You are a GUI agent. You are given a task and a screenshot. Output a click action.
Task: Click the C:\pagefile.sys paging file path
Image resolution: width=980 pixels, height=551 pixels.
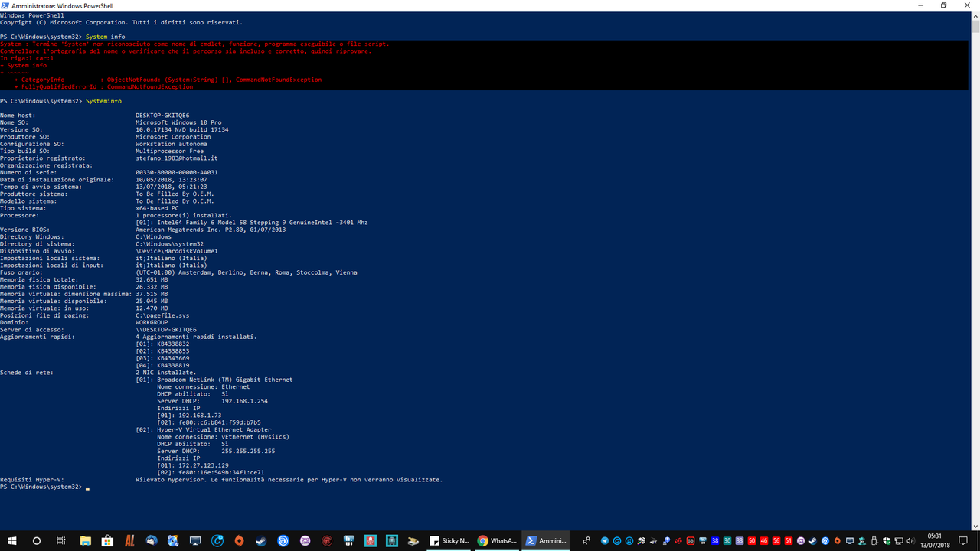[x=162, y=315]
